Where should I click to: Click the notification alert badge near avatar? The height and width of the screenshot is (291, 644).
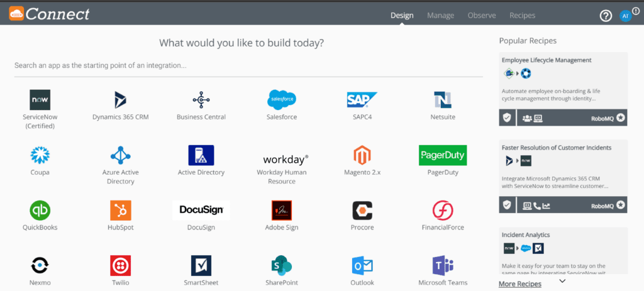(x=636, y=11)
